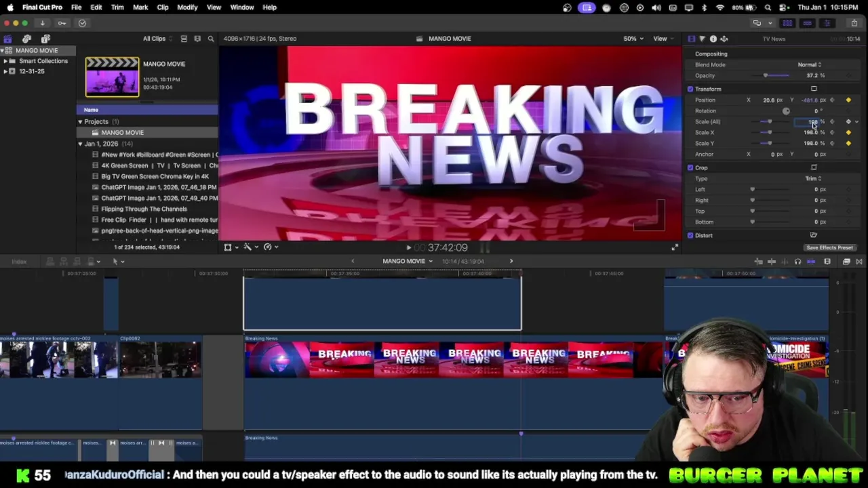Click the viewer fullscreen arrows icon
This screenshot has height=488, width=868.
click(x=674, y=247)
